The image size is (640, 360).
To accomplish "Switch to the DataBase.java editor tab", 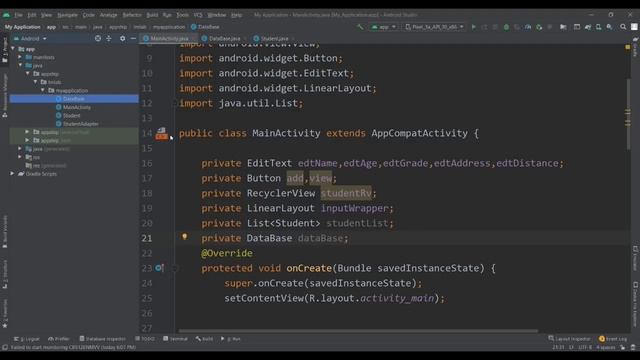I will 224,38.
